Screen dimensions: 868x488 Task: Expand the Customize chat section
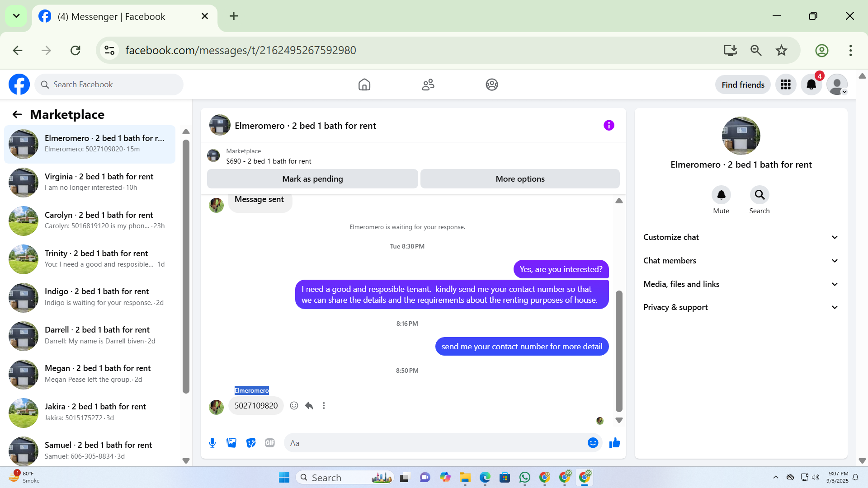tap(741, 237)
